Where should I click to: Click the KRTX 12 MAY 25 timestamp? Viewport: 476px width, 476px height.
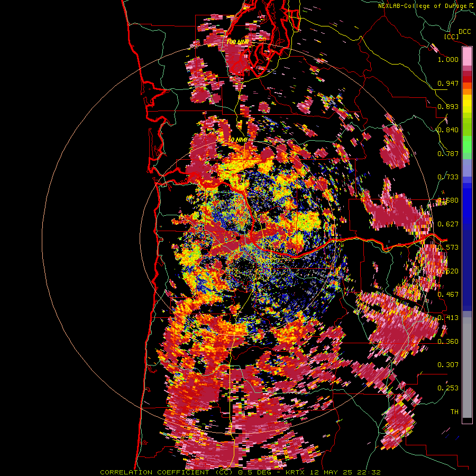pyautogui.click(x=333, y=472)
